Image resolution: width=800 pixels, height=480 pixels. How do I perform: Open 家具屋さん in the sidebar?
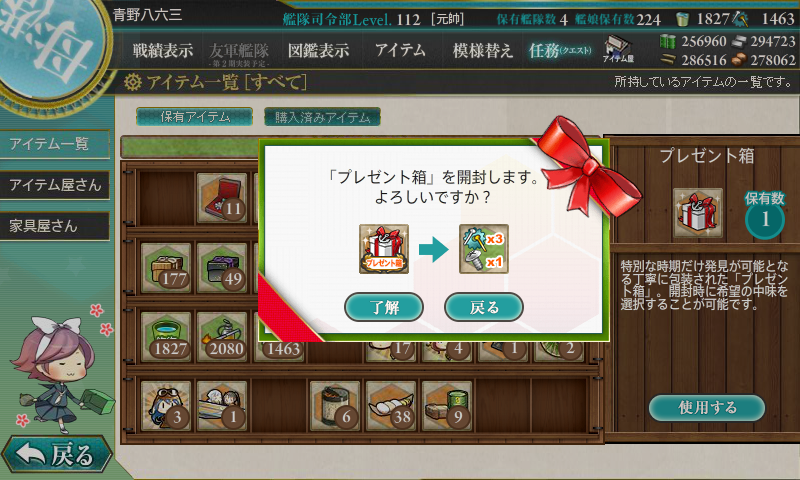tap(55, 226)
